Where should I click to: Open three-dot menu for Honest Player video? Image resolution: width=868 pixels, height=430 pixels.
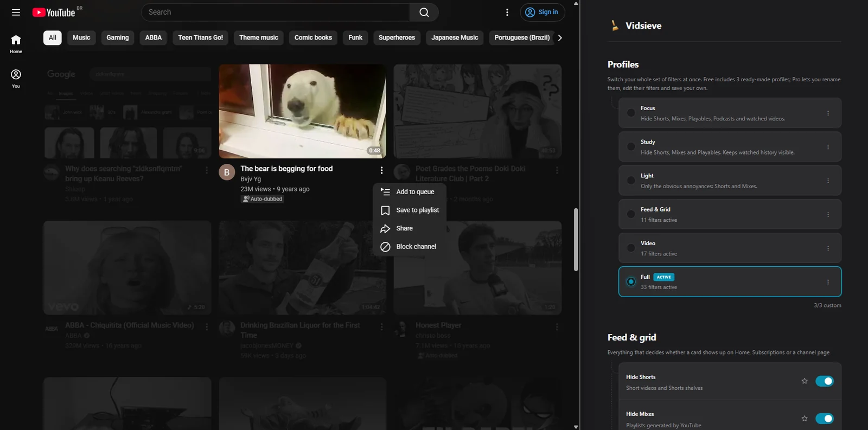[x=557, y=327]
